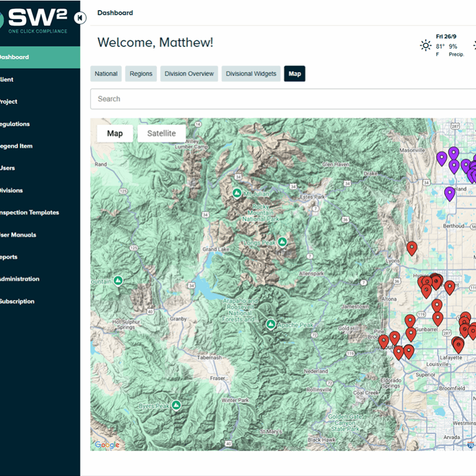Open the National tab

point(106,74)
